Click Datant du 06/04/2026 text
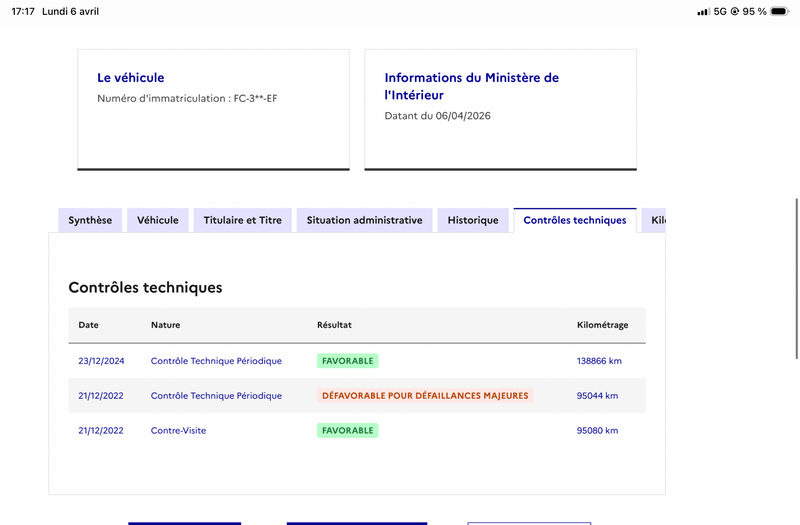This screenshot has width=800, height=525. click(x=437, y=116)
